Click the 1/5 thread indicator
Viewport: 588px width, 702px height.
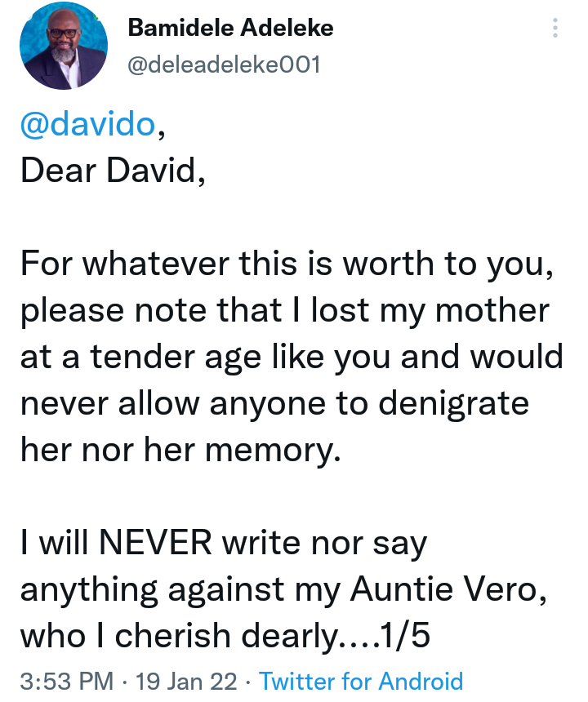click(x=404, y=636)
